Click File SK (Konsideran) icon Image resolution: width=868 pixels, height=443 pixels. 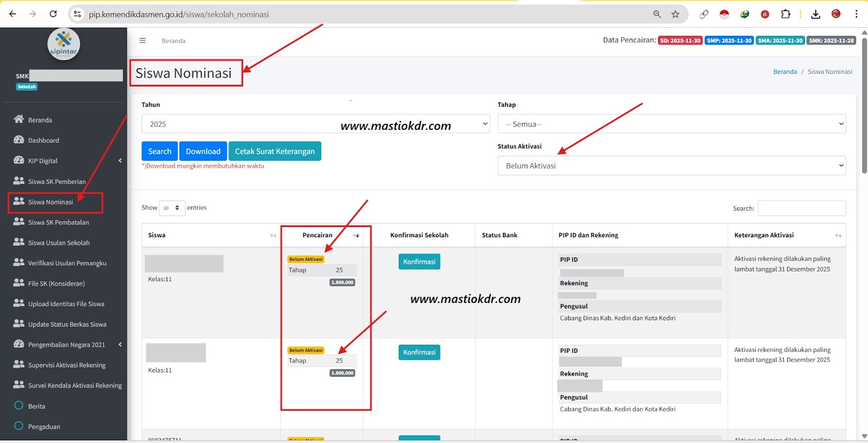pyautogui.click(x=18, y=283)
